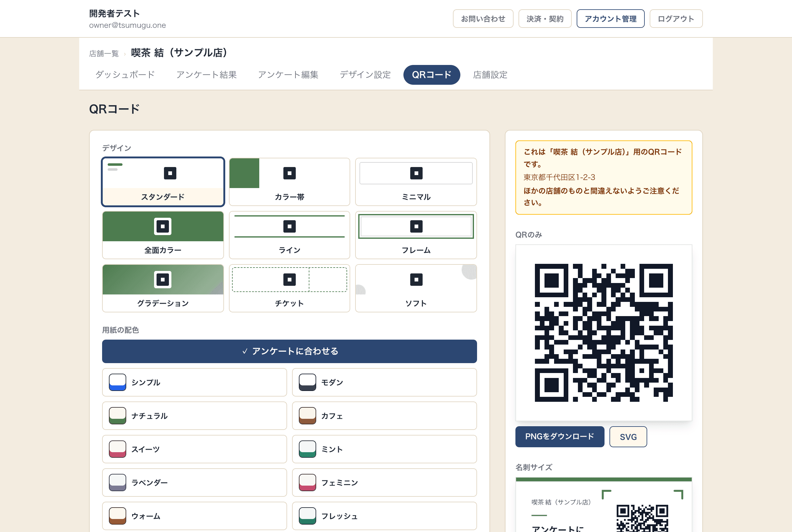Click the large QR code image
Screen dimensions: 792x532
(604, 333)
